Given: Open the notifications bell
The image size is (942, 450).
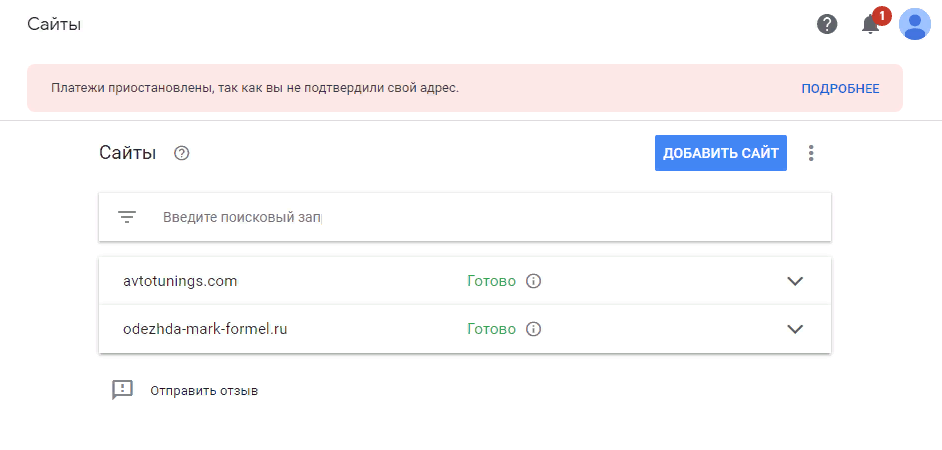Looking at the screenshot, I should tap(870, 25).
